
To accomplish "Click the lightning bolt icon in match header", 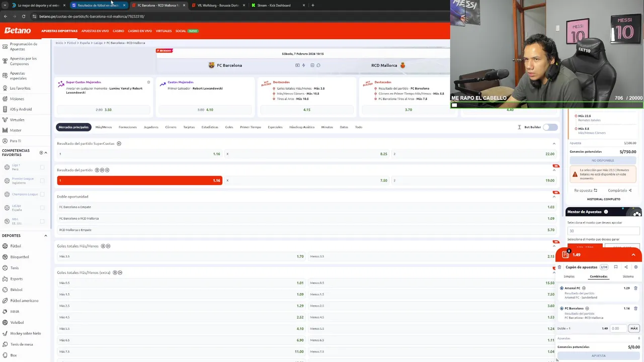I will (x=303, y=65).
